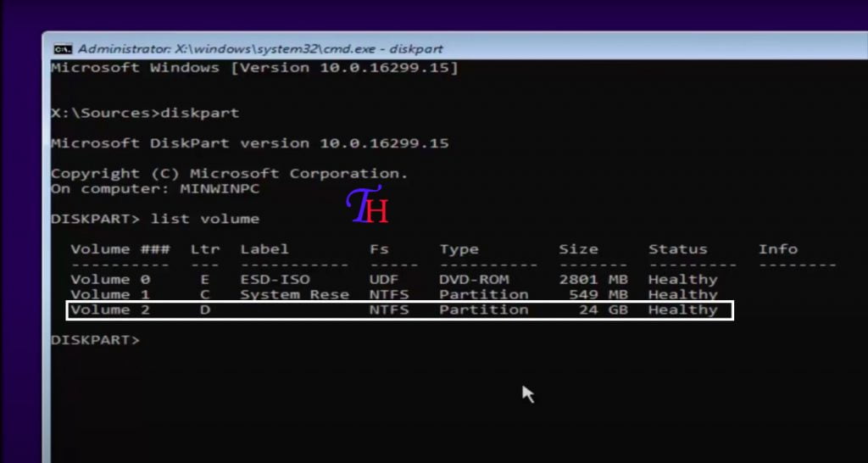Click the 'Volume 2' entry

(110, 310)
